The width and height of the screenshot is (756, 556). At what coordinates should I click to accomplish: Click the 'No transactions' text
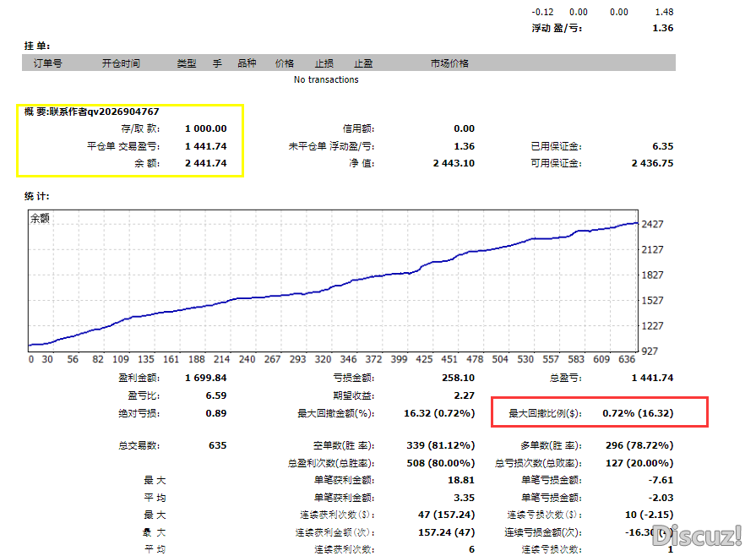[x=326, y=79]
